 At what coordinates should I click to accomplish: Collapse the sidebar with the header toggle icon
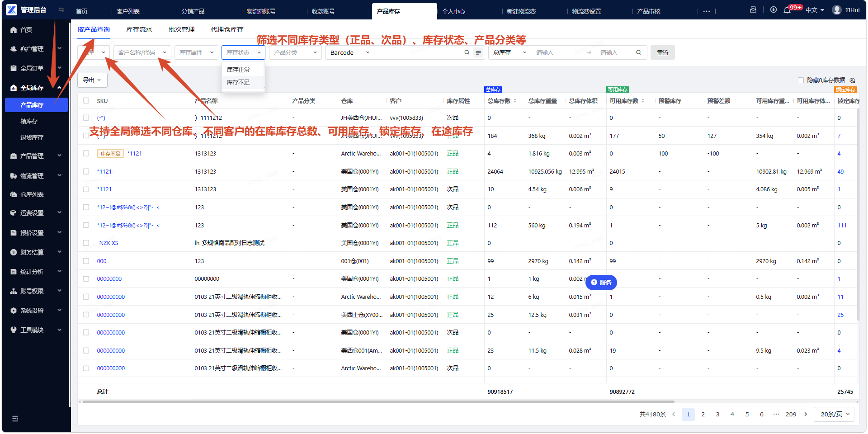61,9
